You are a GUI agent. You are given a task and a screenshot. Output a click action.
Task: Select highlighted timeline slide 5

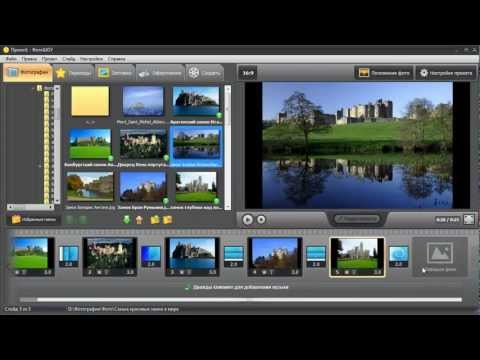pos(357,257)
